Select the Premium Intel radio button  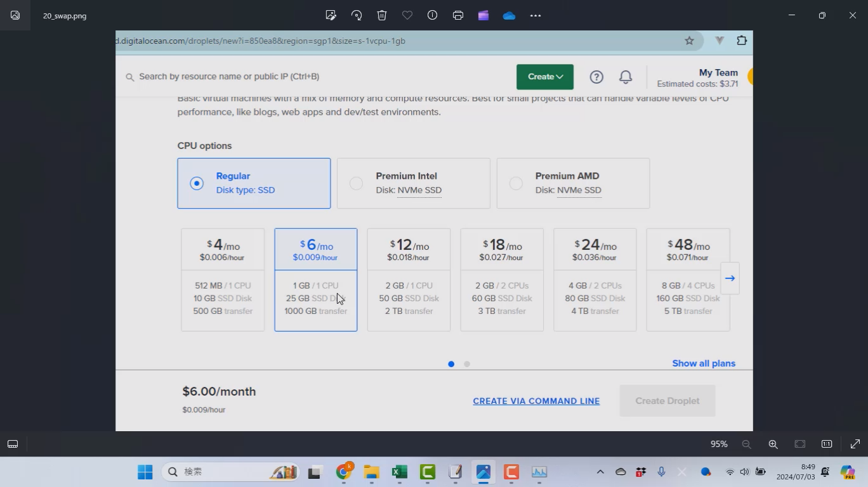pyautogui.click(x=357, y=183)
